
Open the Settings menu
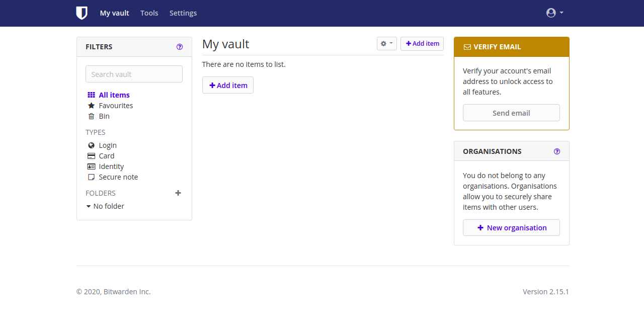183,13
